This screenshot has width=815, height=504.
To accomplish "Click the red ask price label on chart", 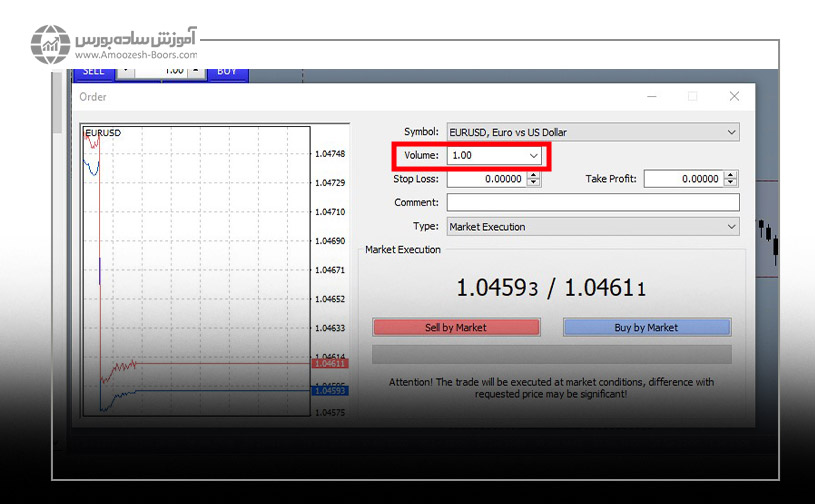I will click(x=329, y=364).
